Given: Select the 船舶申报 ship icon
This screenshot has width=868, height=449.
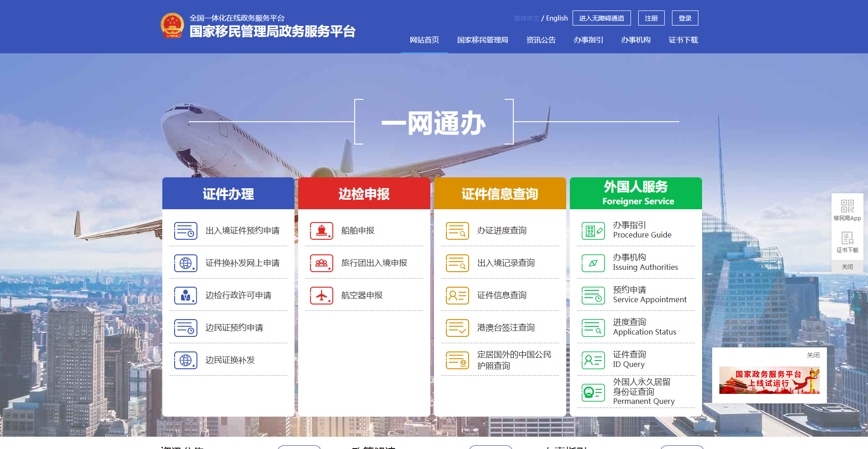Looking at the screenshot, I should [322, 231].
